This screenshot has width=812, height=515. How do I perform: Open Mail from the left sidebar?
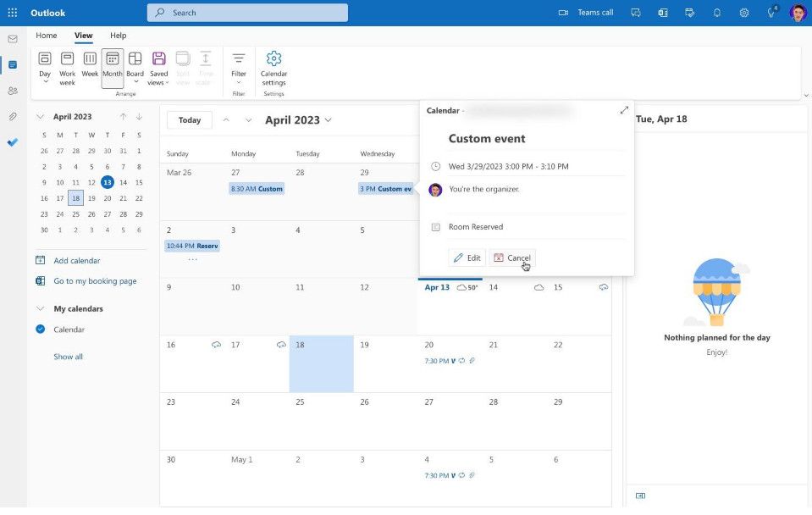point(12,39)
